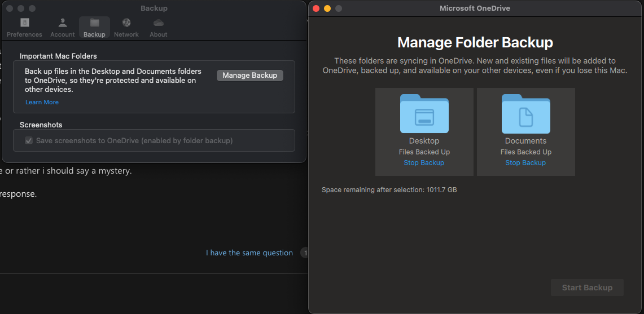The height and width of the screenshot is (314, 644).
Task: Open the About tab
Action: pos(158,28)
